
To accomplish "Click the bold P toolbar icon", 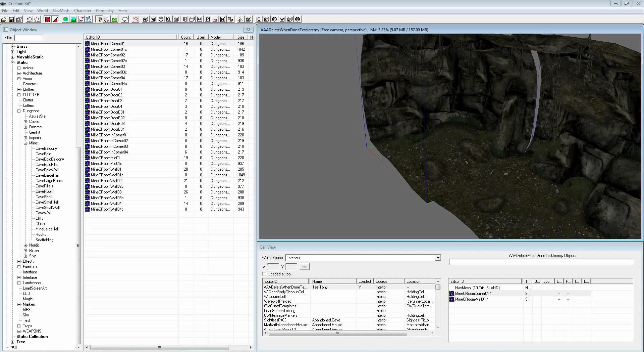I will pyautogui.click(x=207, y=19).
